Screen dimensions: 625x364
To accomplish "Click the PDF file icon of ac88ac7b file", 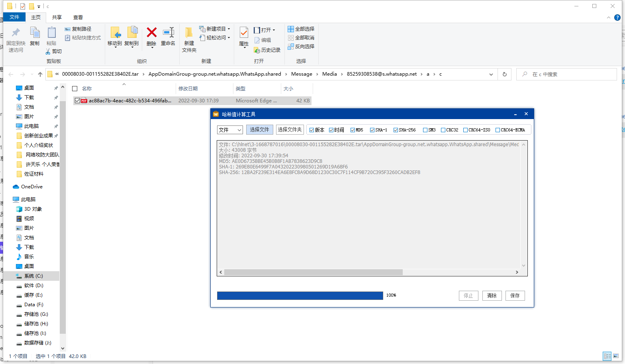I will point(84,101).
